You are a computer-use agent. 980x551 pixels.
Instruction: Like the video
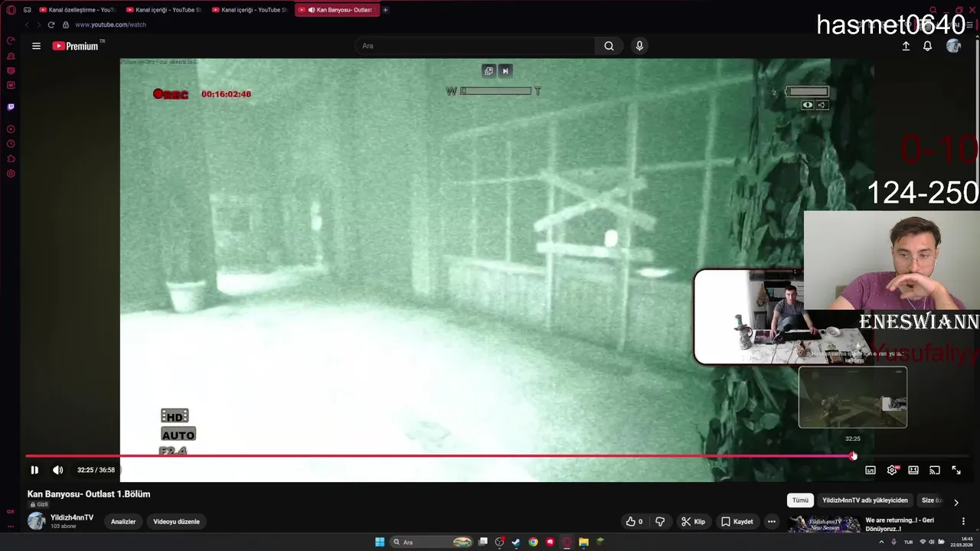(x=634, y=522)
